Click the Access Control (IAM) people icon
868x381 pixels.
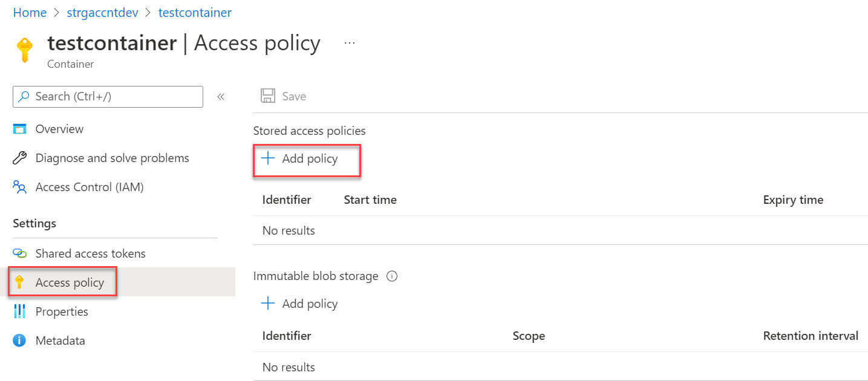tap(20, 187)
